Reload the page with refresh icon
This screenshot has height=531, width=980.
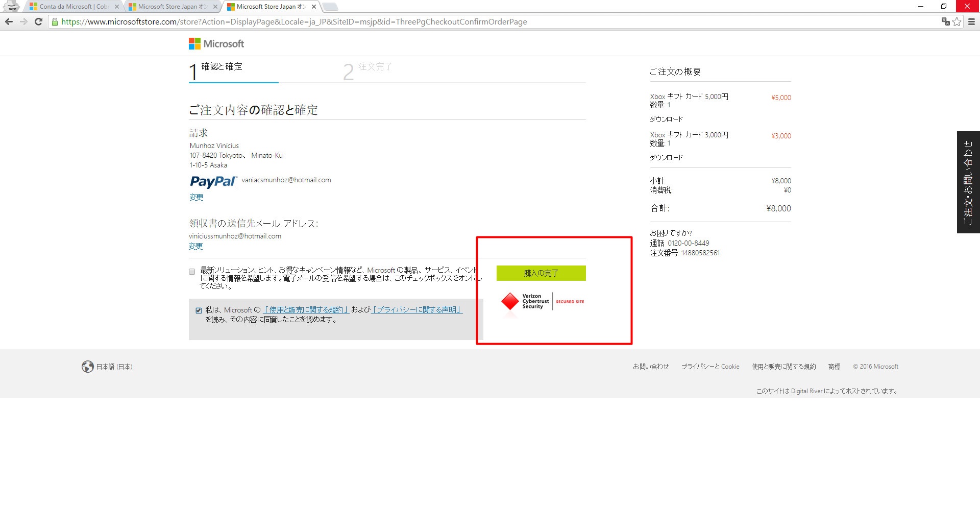[38, 21]
